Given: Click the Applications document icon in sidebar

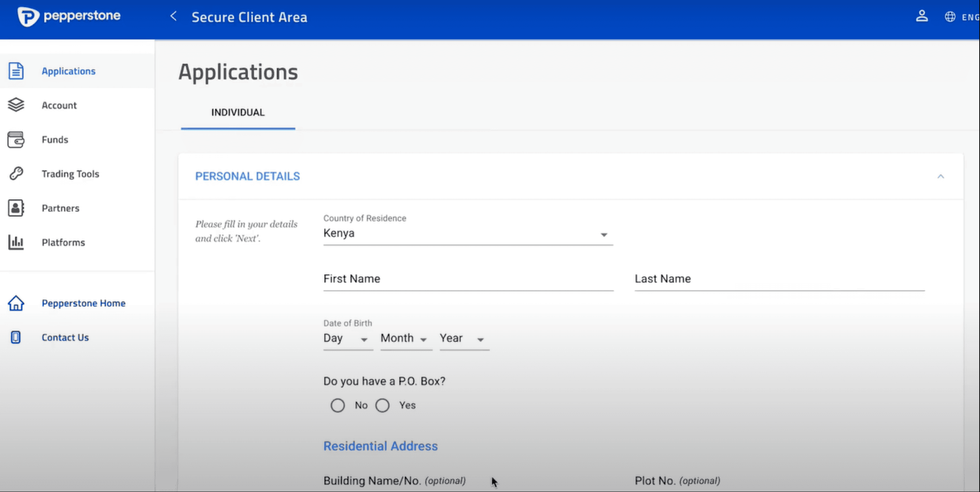Looking at the screenshot, I should [16, 71].
